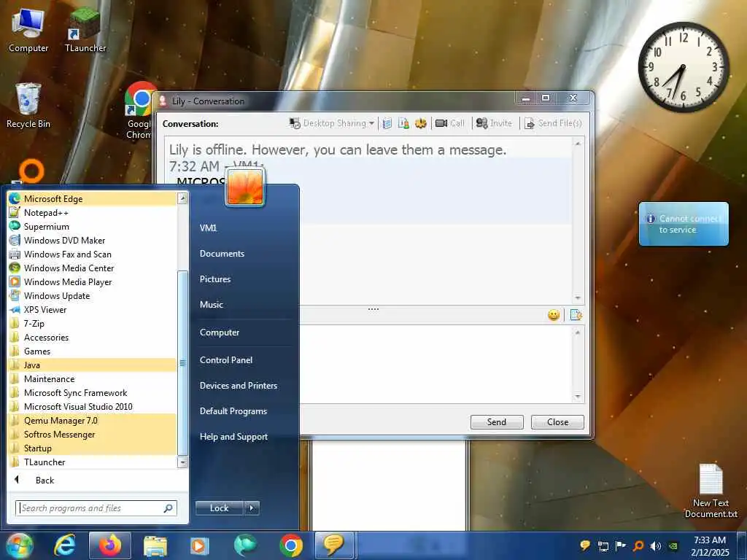The width and height of the screenshot is (747, 560).
Task: Click Send File(s) in conversation toolbar
Action: click(553, 123)
